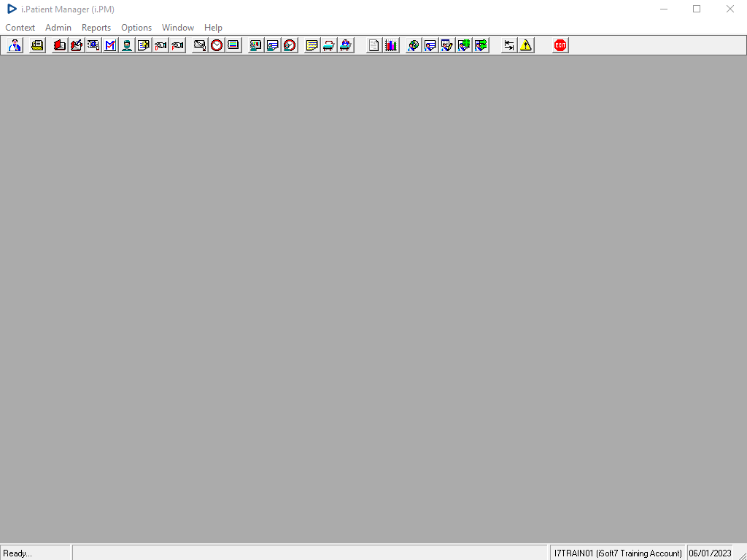Click the note with yellow starburst icon
Viewport: 747px width, 560px height.
pyautogui.click(x=144, y=45)
